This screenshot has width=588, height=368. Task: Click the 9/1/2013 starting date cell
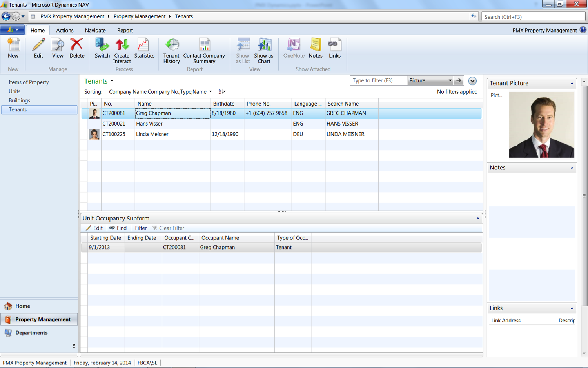[x=106, y=248]
